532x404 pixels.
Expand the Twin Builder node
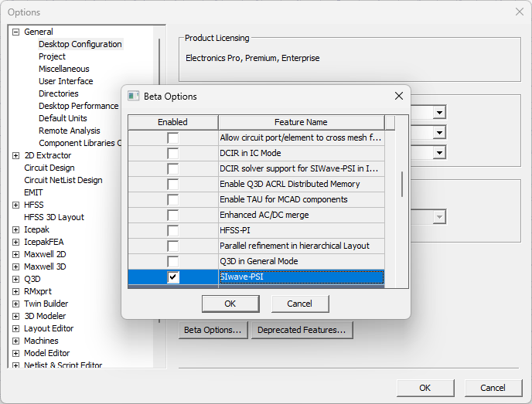tap(15, 304)
